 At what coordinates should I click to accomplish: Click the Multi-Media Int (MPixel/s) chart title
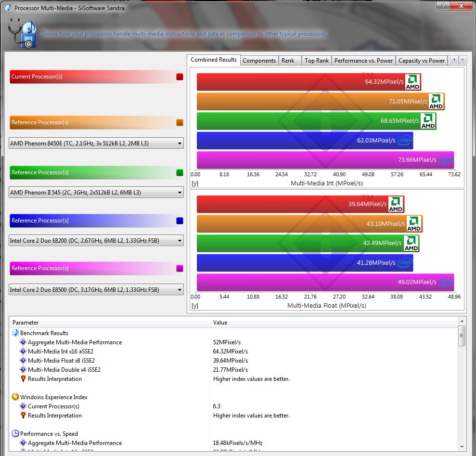[x=327, y=183]
